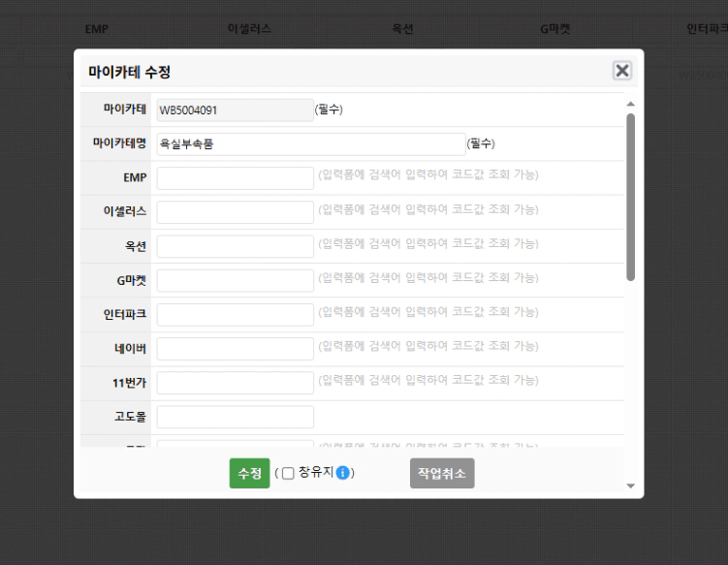This screenshot has width=728, height=565.
Task: Click the 고도몰 input field
Action: point(235,417)
